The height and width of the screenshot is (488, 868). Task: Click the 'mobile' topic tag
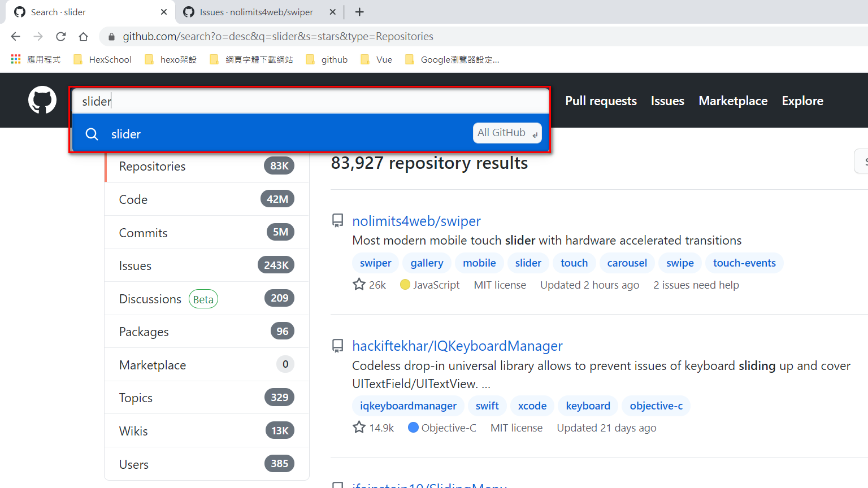pos(479,263)
